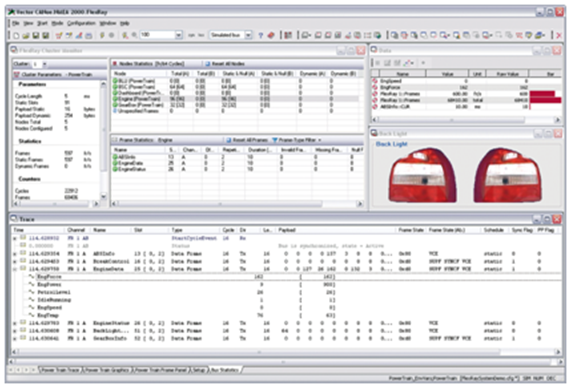
Task: Open the Frame Type Filter dropdown
Action: click(x=297, y=140)
